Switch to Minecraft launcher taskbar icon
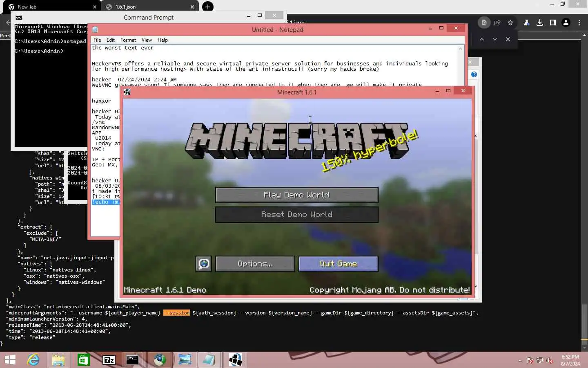Viewport: 588px width, 368px height. pos(236,360)
